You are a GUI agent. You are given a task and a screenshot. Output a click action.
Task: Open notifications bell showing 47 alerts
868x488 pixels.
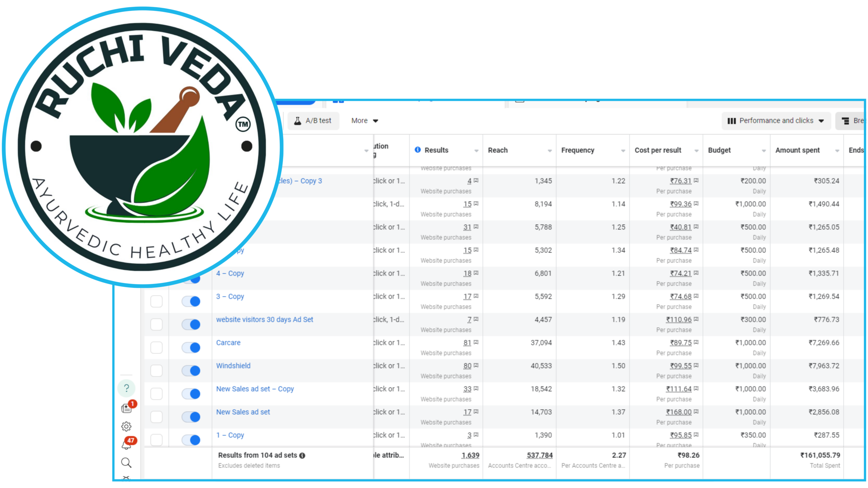[x=127, y=445]
